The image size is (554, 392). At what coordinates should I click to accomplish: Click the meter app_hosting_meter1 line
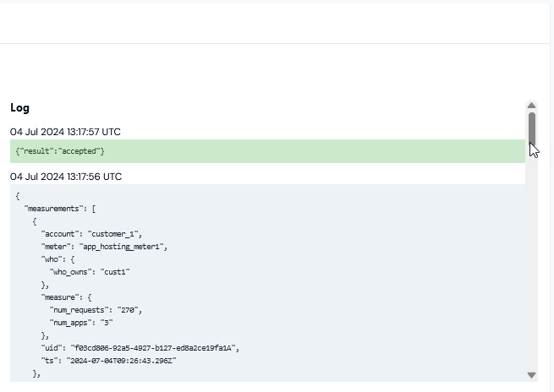point(104,247)
